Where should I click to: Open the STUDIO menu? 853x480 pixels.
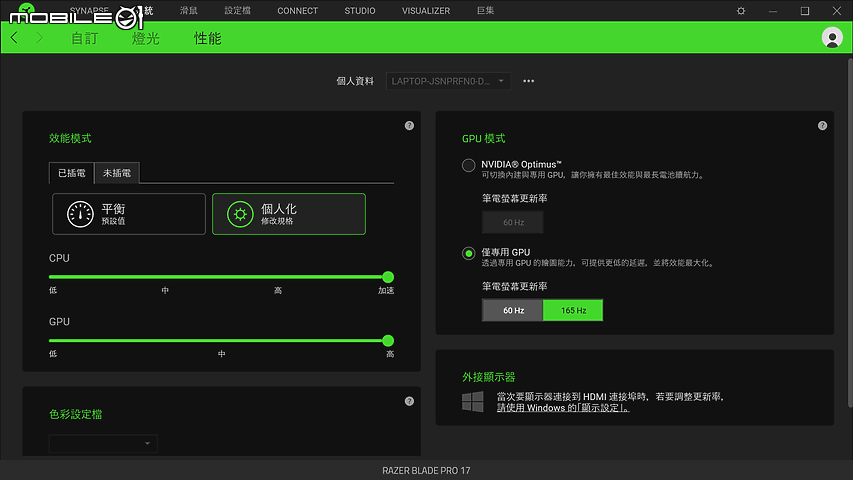[x=360, y=11]
